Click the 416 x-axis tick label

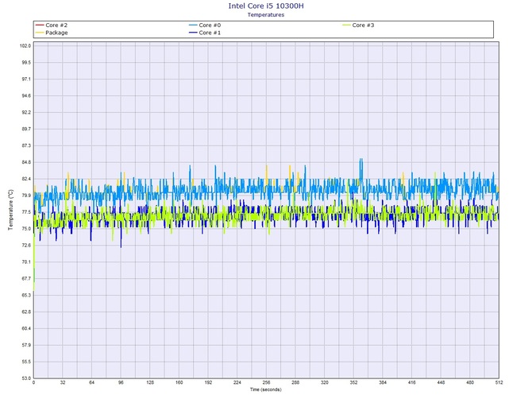411,382
